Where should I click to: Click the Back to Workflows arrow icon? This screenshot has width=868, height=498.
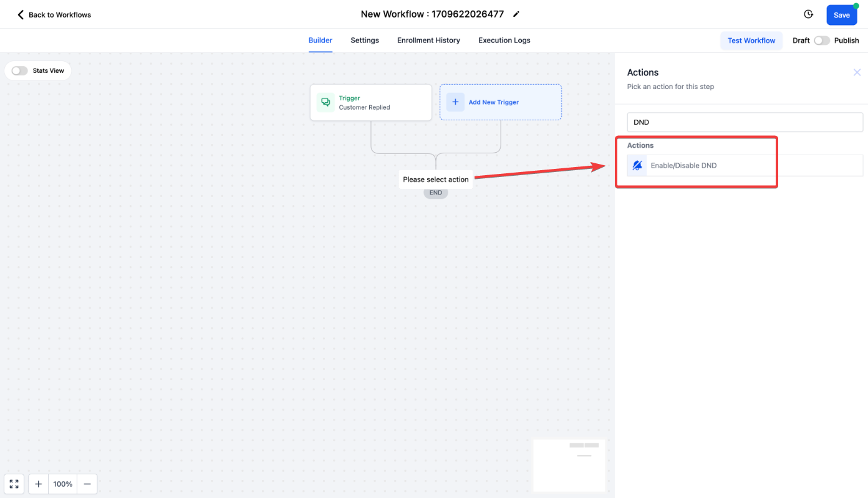(x=21, y=14)
